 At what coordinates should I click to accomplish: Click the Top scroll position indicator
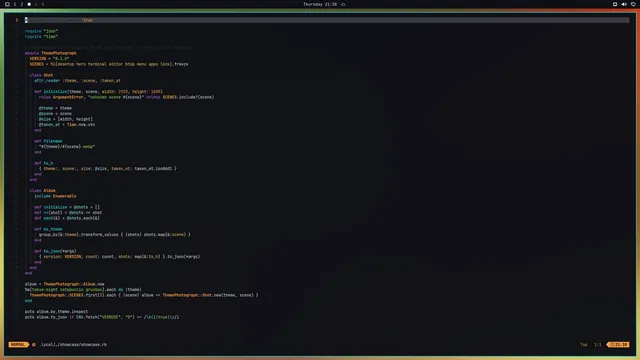[x=584, y=344]
